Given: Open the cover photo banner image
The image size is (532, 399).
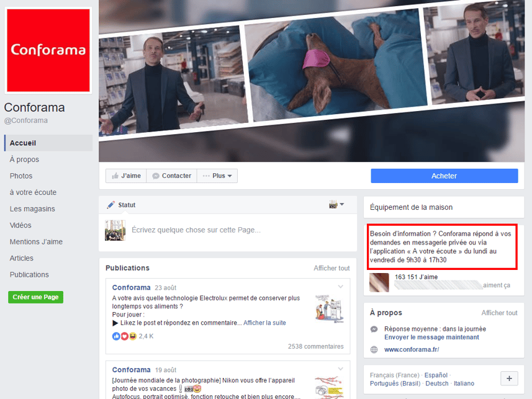Looking at the screenshot, I should click(x=312, y=81).
